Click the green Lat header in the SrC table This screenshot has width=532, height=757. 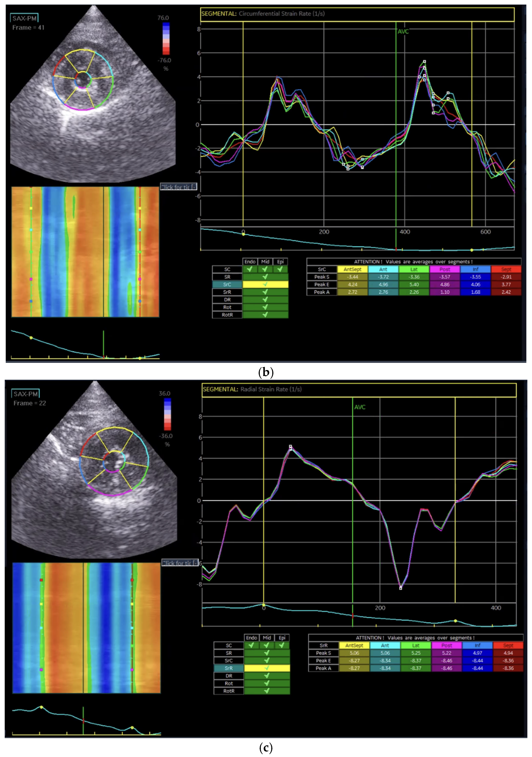pyautogui.click(x=414, y=269)
